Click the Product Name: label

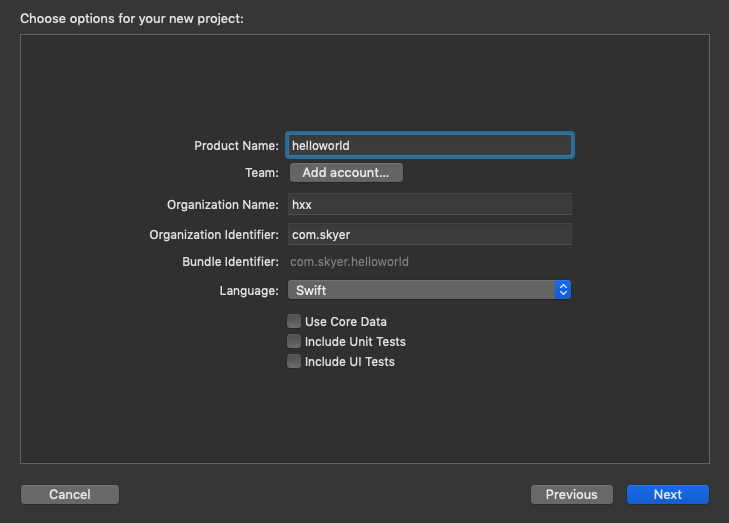click(236, 146)
